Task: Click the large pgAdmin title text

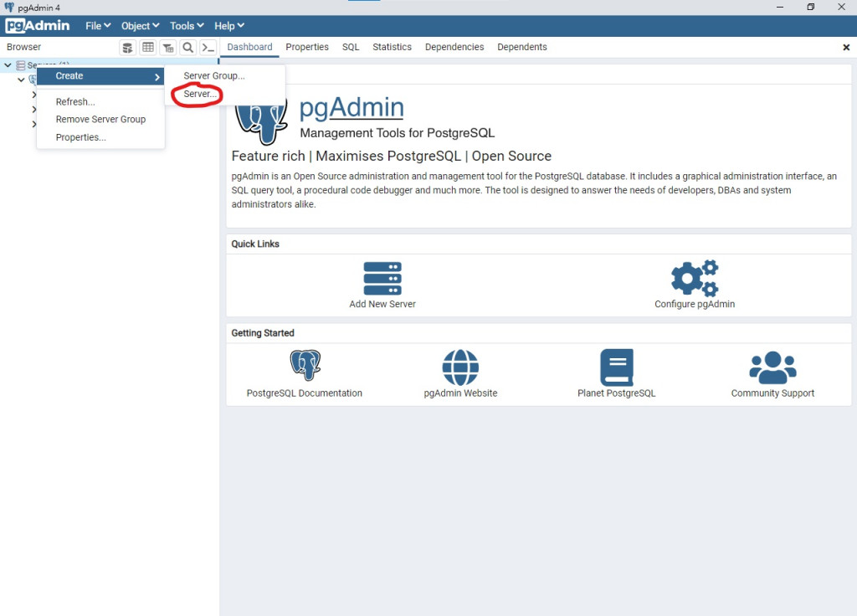Action: click(x=352, y=108)
